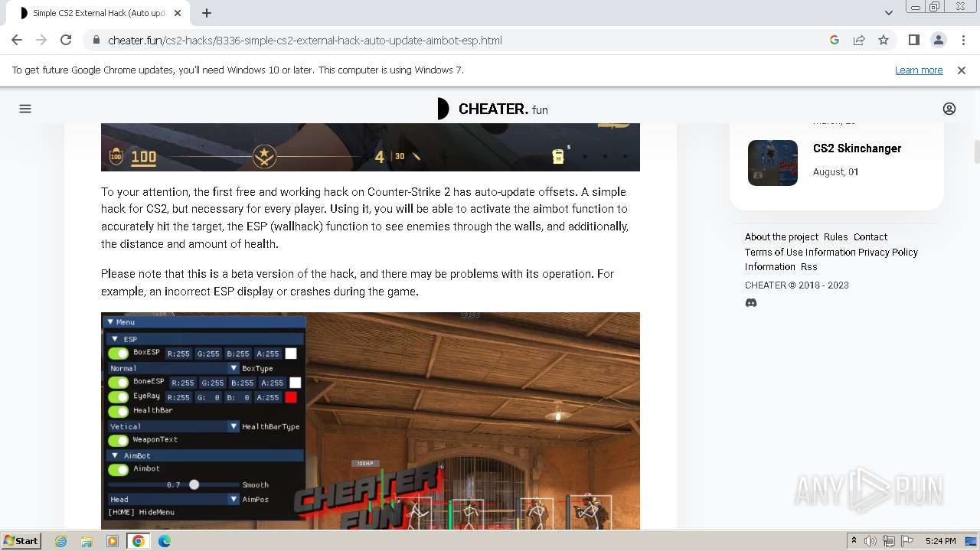Reload the current page
The image size is (980, 551).
66,40
